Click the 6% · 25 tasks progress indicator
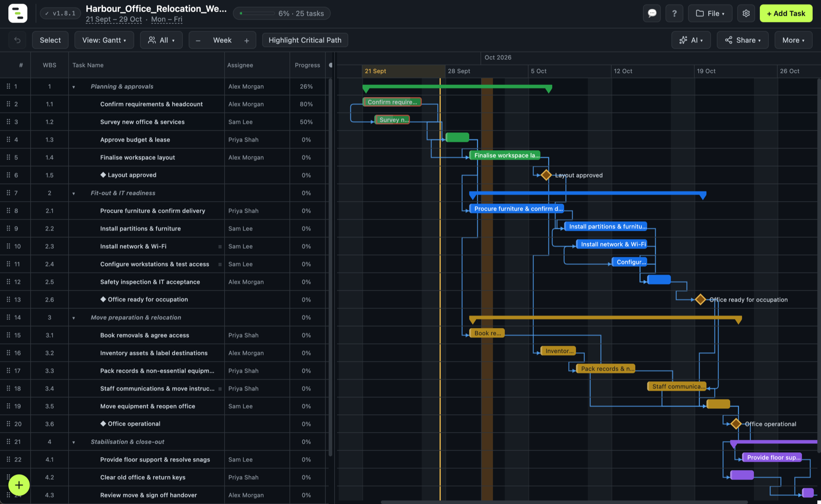This screenshot has height=504, width=821. click(281, 13)
